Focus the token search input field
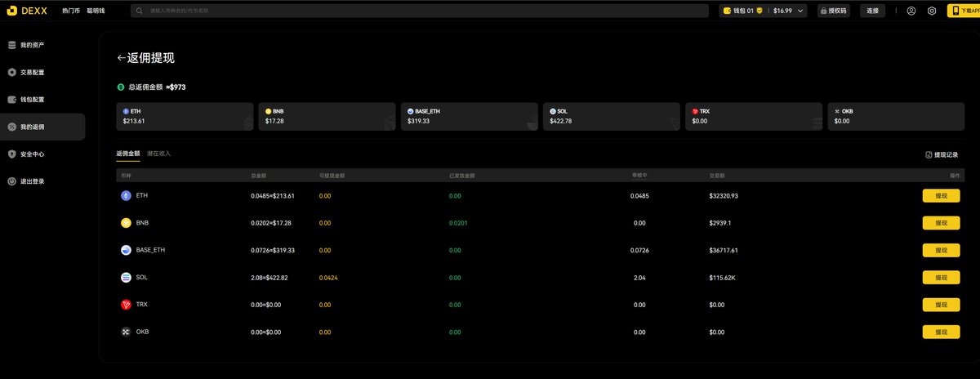980x379 pixels. tap(420, 11)
